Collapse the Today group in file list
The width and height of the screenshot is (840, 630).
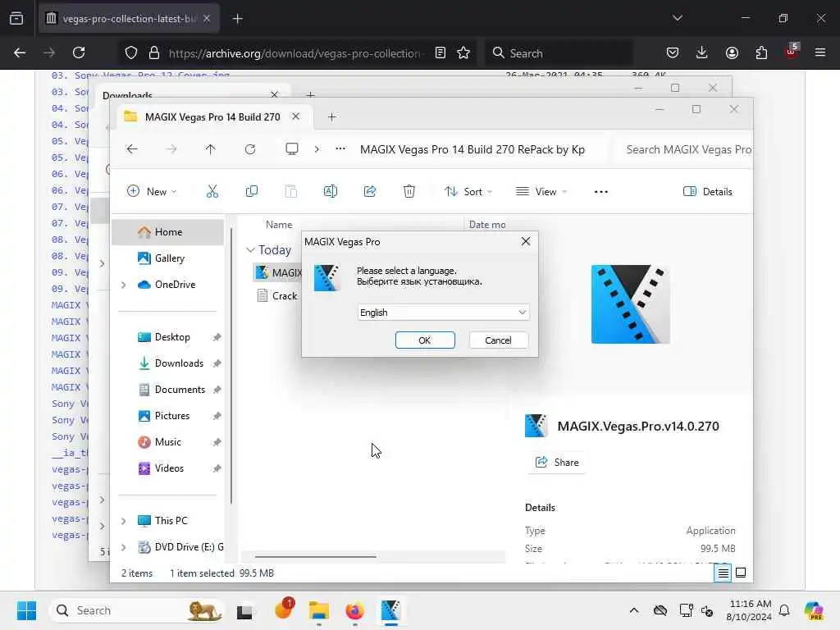[250, 250]
